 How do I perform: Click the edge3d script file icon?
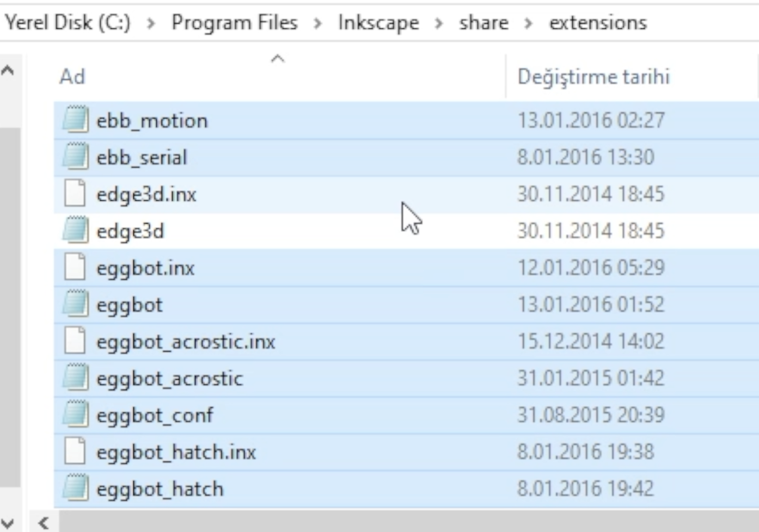[75, 231]
